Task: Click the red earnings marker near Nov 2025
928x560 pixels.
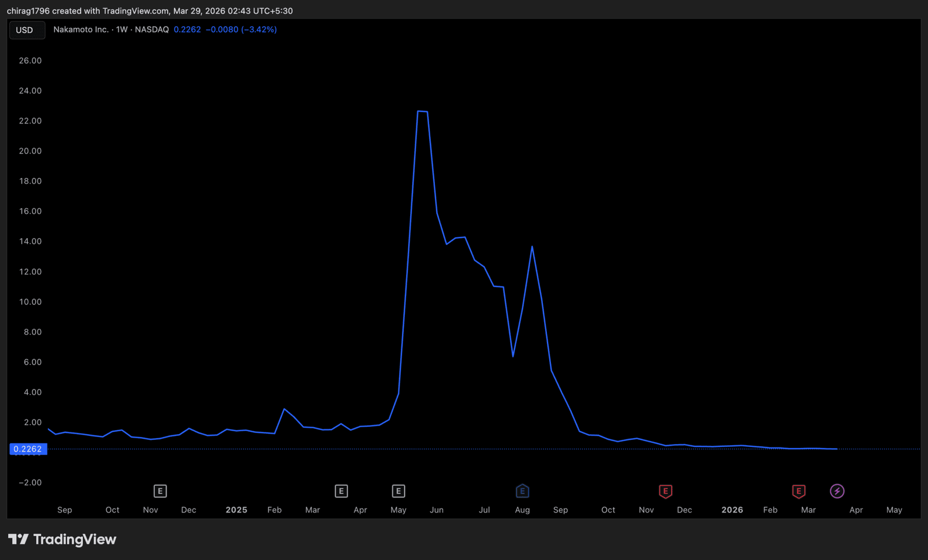Action: coord(665,491)
